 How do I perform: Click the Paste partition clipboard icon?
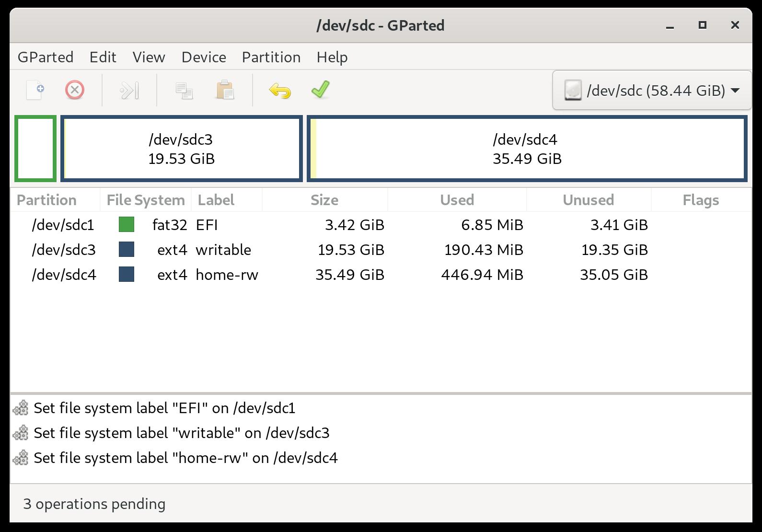(225, 90)
